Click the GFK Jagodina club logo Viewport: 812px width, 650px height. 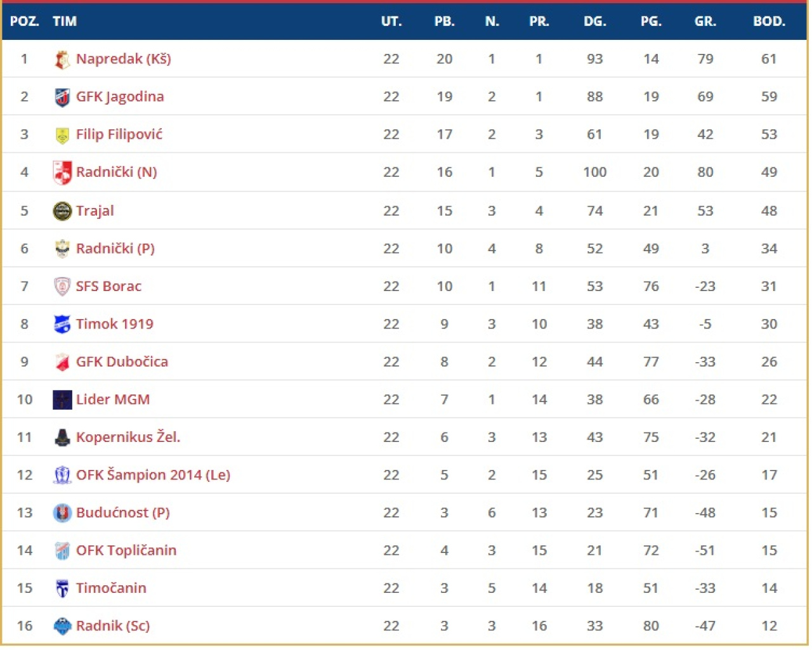62,97
